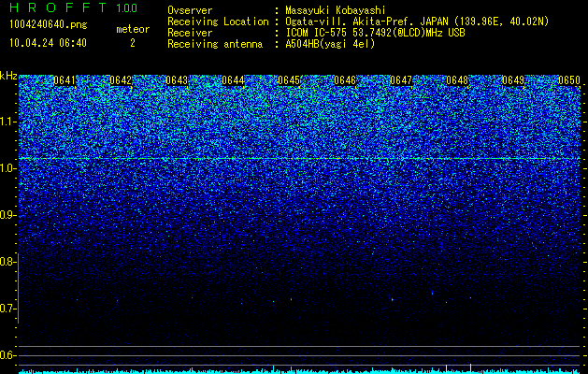Click the 0.7 frequency axis label
This screenshot has width=588, height=374.
[x=7, y=309]
